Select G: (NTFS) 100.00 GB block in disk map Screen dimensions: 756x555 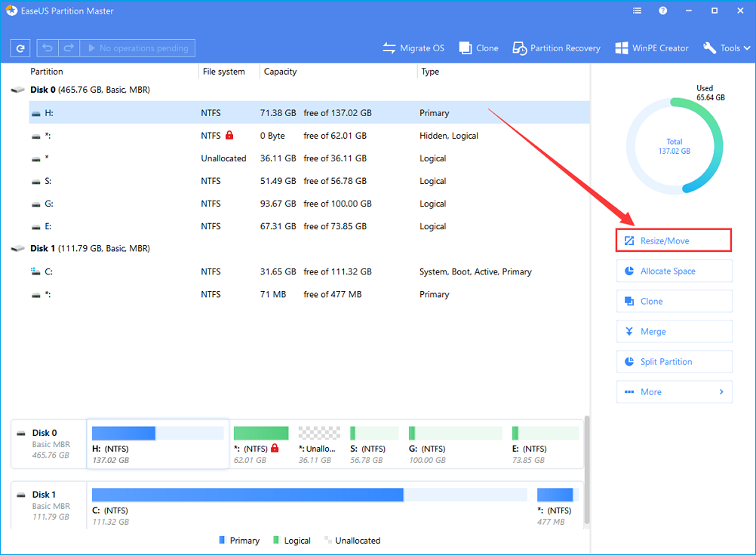pyautogui.click(x=455, y=443)
